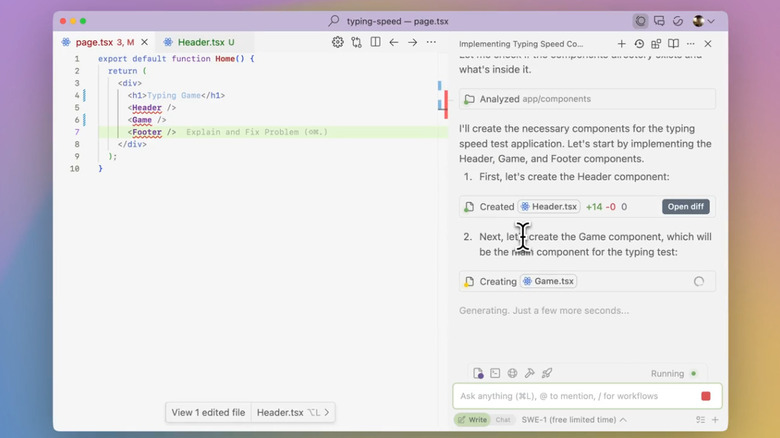Open the conversation history clock icon

pos(638,44)
